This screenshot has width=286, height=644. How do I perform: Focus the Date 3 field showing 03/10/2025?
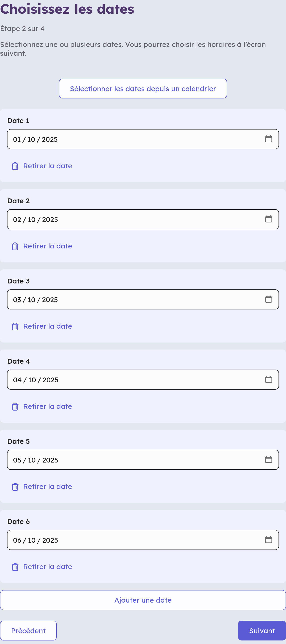pos(125,300)
